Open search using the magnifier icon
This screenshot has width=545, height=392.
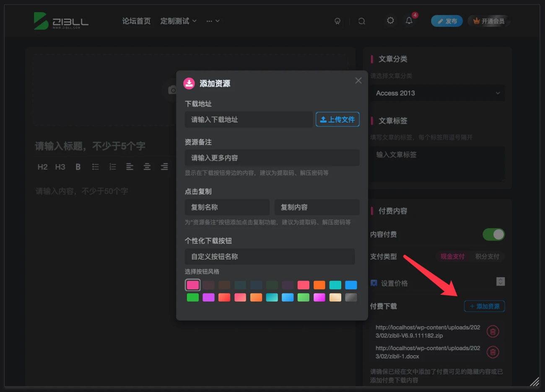(361, 21)
